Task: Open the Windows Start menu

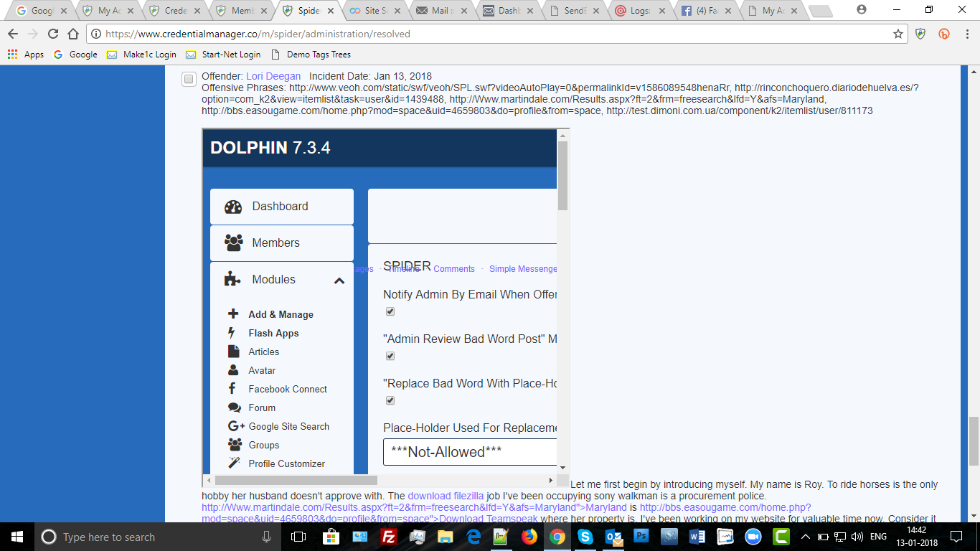Action: click(x=17, y=537)
